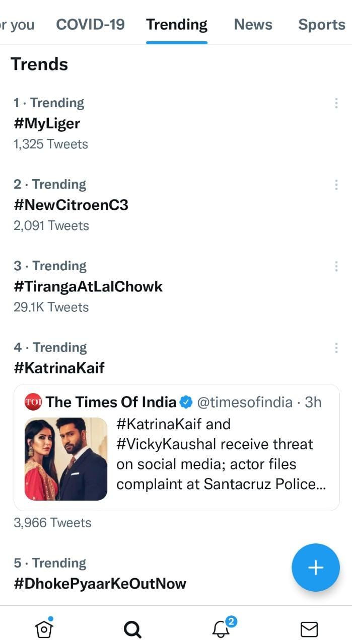Open the #DhokePyaarKeOutNow hashtag
This screenshot has height=644, width=352.
coord(100,584)
